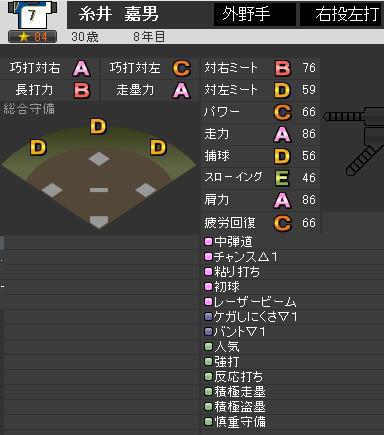
Task: Select the スローイング E 46 stat row
Action: pos(260,178)
